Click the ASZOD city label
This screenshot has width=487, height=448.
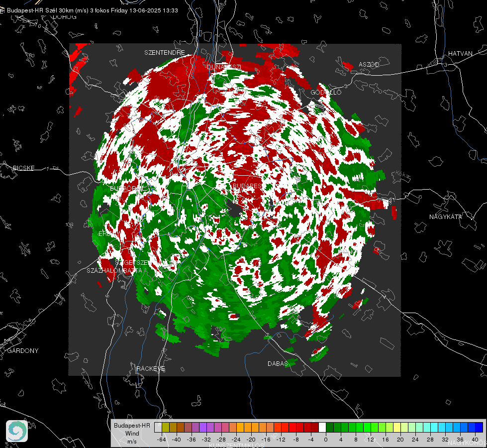[369, 64]
